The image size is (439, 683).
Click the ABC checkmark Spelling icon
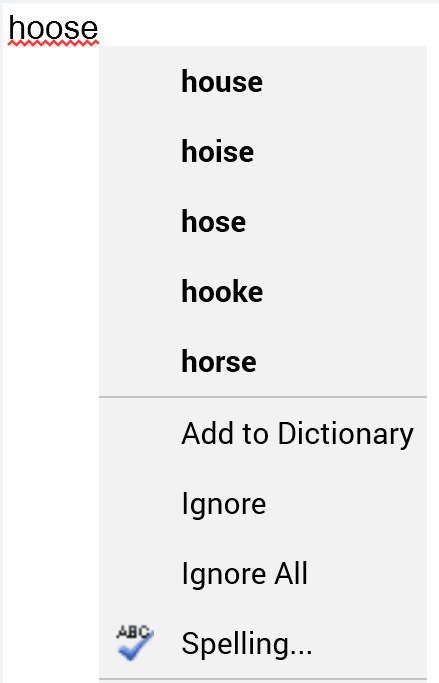135,642
